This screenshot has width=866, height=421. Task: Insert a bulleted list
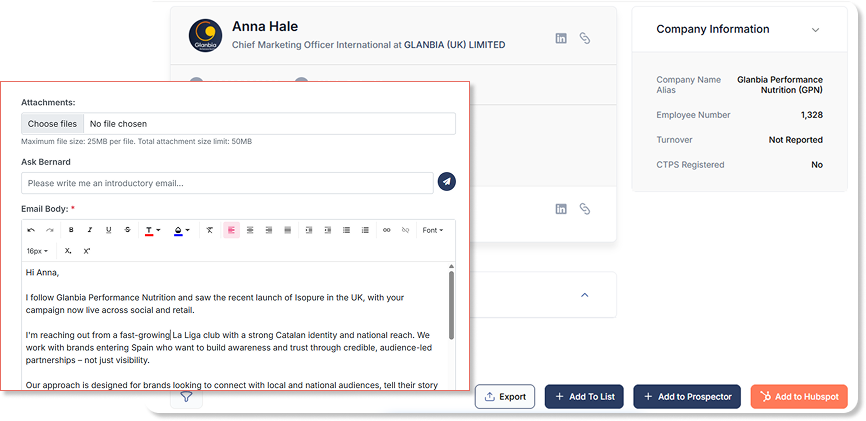coord(346,230)
